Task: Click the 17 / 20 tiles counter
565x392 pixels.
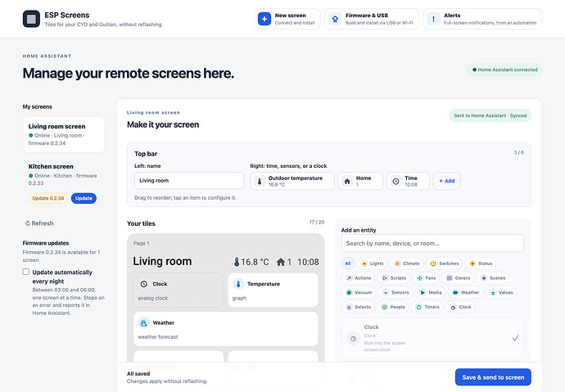Action: (x=317, y=222)
